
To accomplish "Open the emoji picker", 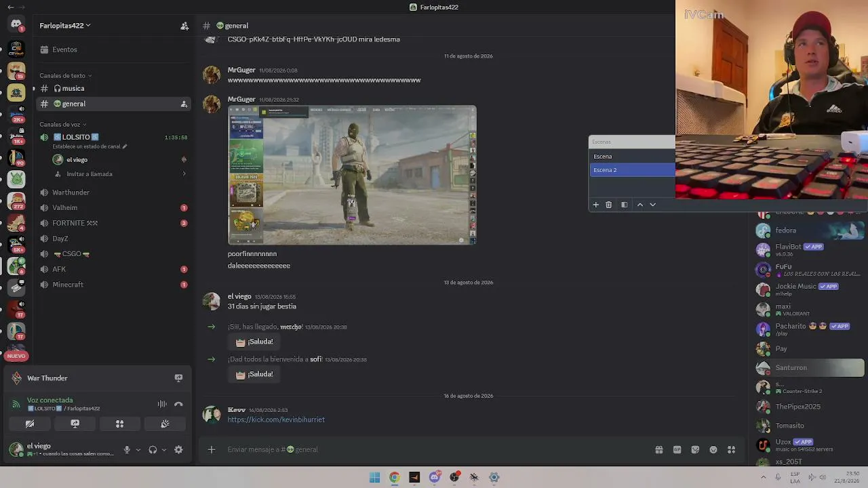I will point(713,449).
